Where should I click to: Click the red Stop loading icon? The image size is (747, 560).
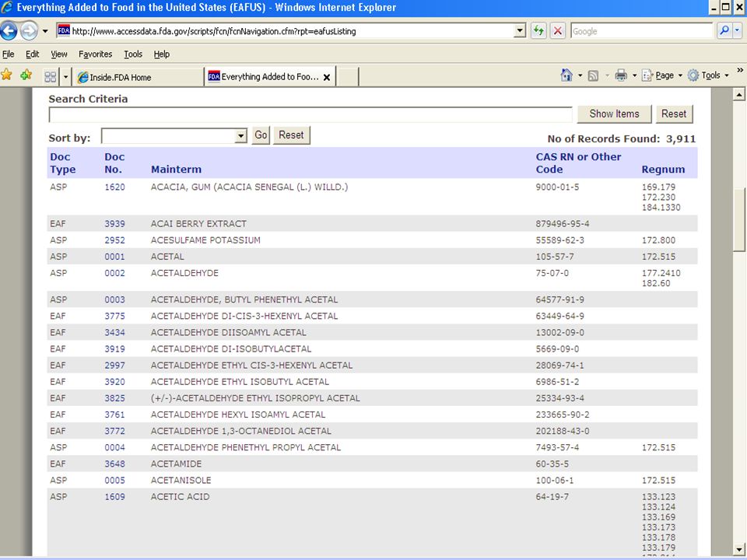coord(557,31)
